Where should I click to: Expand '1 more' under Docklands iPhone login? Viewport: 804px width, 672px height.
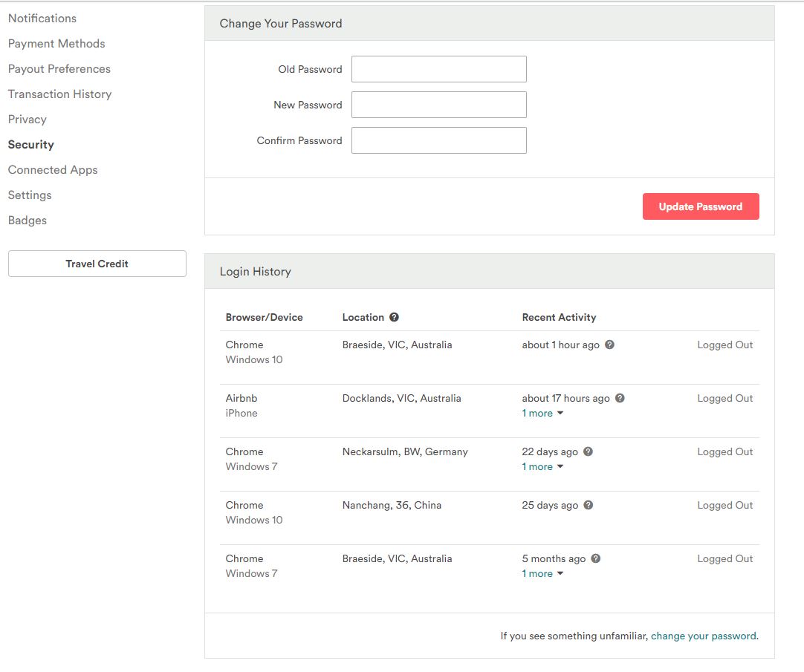(542, 414)
